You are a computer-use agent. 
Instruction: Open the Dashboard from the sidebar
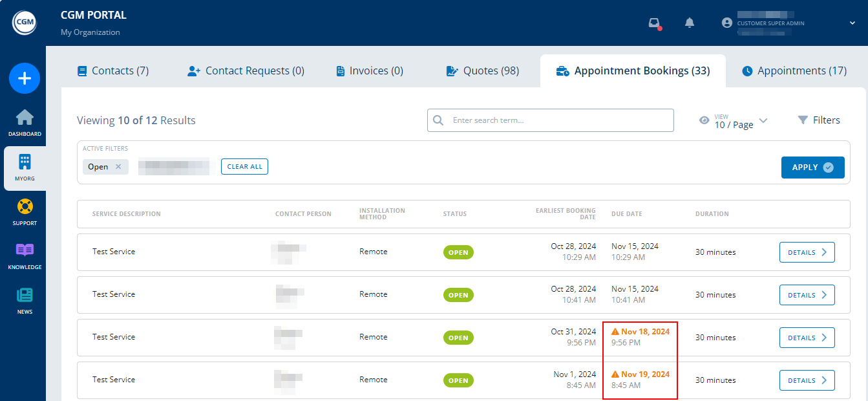click(24, 123)
